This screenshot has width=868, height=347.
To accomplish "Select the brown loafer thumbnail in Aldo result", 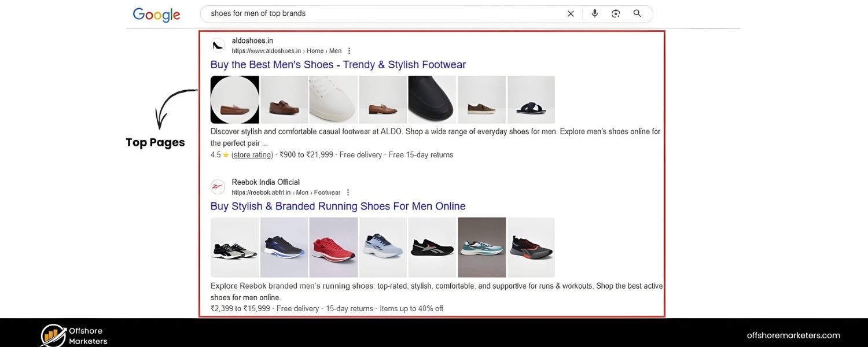I will (234, 99).
